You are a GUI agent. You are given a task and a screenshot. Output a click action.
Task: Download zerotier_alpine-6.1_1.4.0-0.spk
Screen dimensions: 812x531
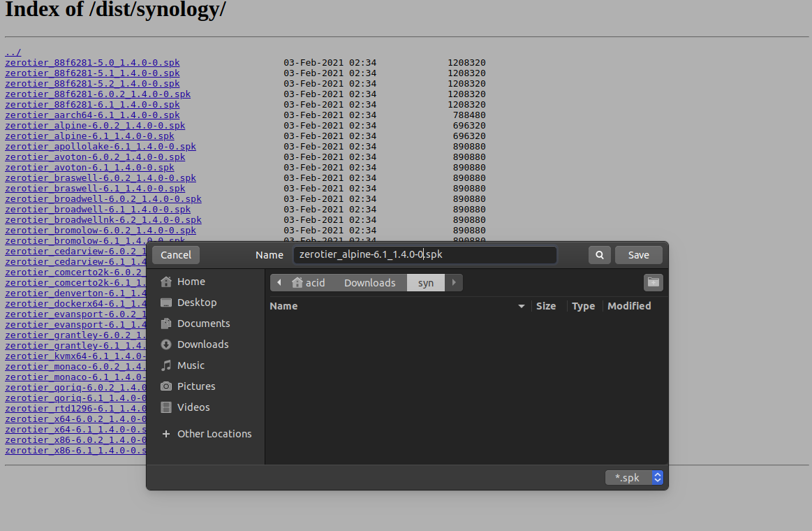pos(89,136)
